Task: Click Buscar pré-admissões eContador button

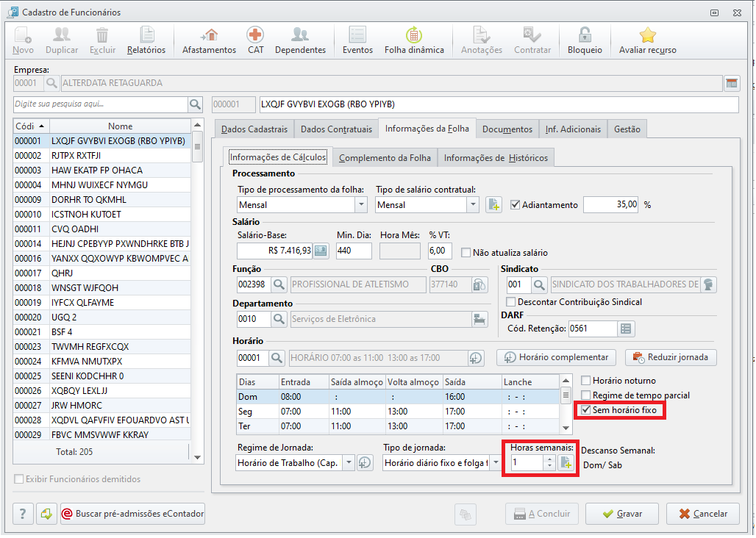Action: coord(132,514)
